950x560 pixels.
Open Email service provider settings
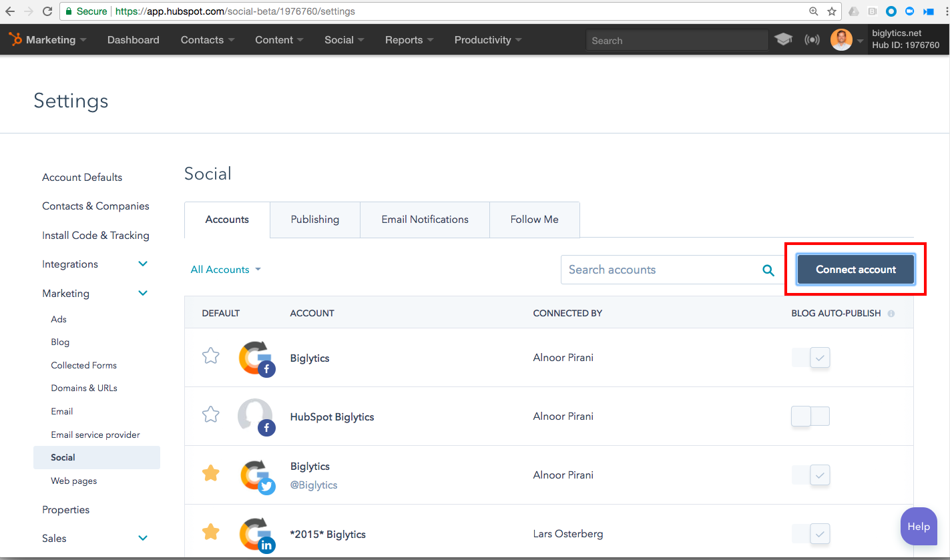tap(95, 435)
